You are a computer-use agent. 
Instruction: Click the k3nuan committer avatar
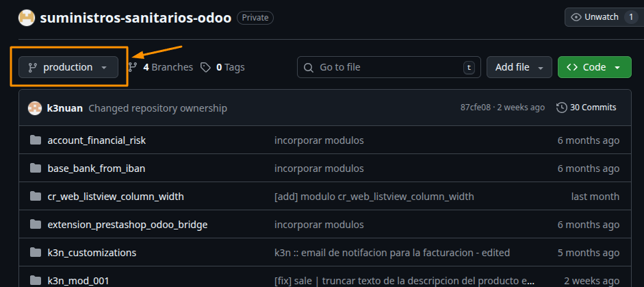(x=35, y=108)
